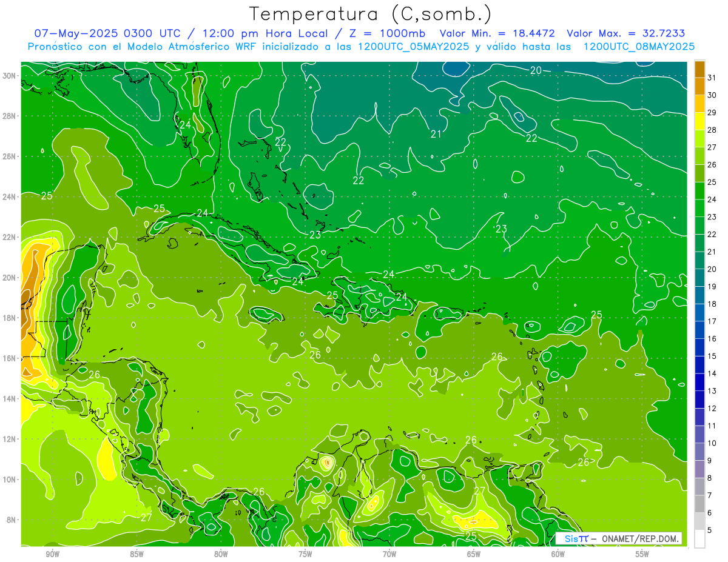Click the 14N latitude axis label
The height and width of the screenshot is (562, 728).
(x=9, y=398)
